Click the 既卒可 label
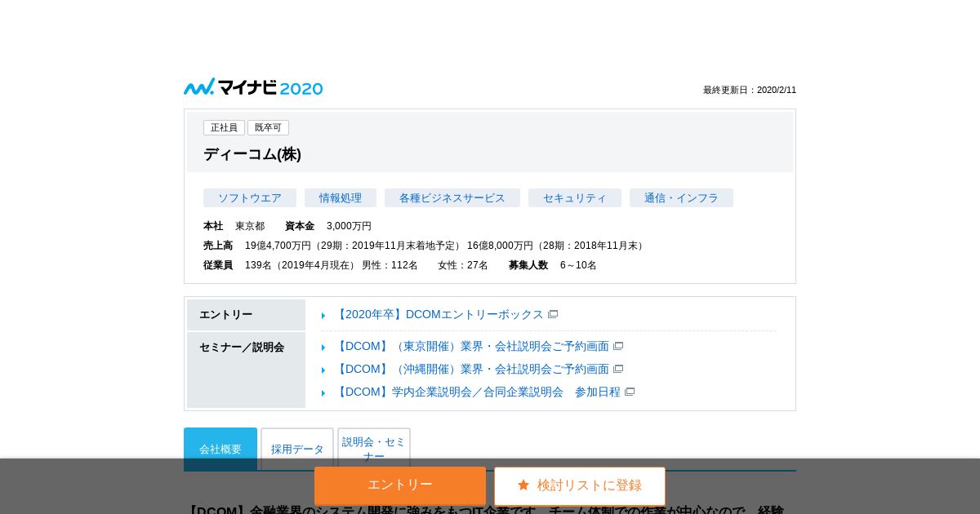Image resolution: width=980 pixels, height=514 pixels. point(268,127)
